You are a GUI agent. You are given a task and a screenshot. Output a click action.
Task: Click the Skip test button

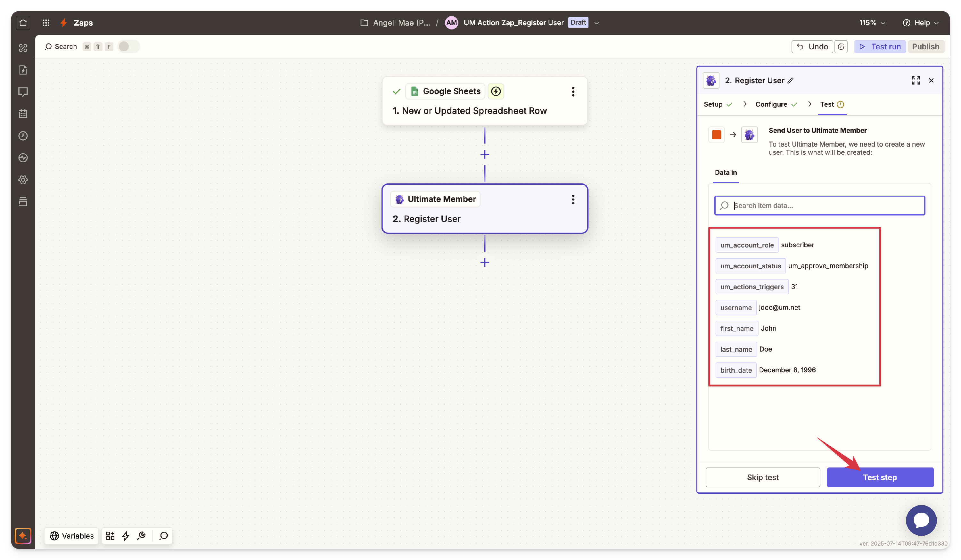[763, 477]
